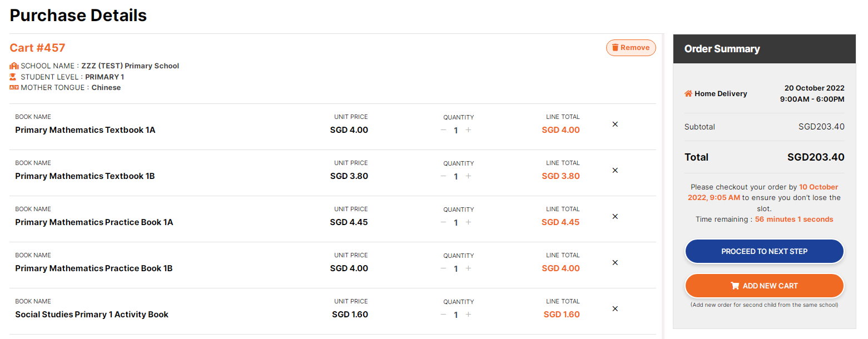Viewport: 868px width, 339px height.
Task: Click the Home Delivery house icon
Action: [x=688, y=93]
